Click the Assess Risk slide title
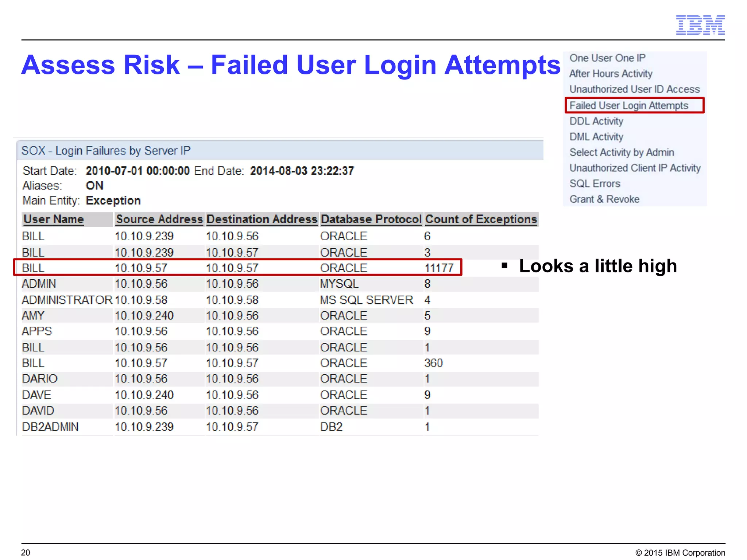The image size is (747, 560). point(291,65)
